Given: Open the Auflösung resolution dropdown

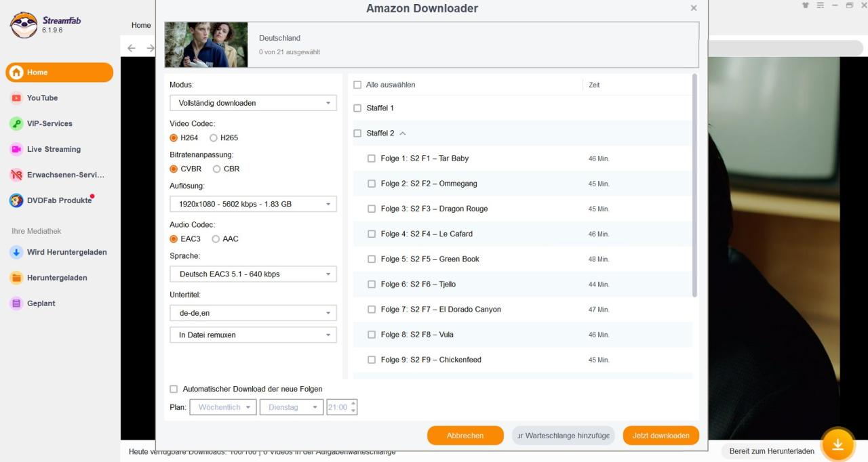Looking at the screenshot, I should pos(253,204).
